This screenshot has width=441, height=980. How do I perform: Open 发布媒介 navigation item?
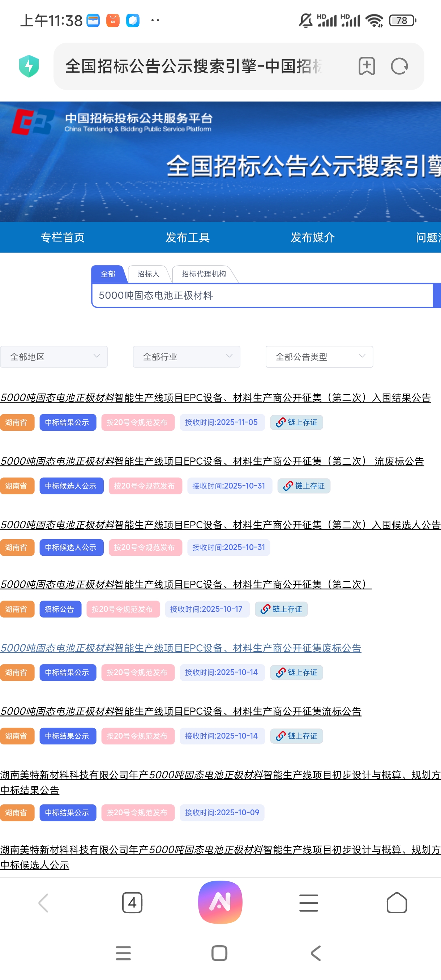313,237
